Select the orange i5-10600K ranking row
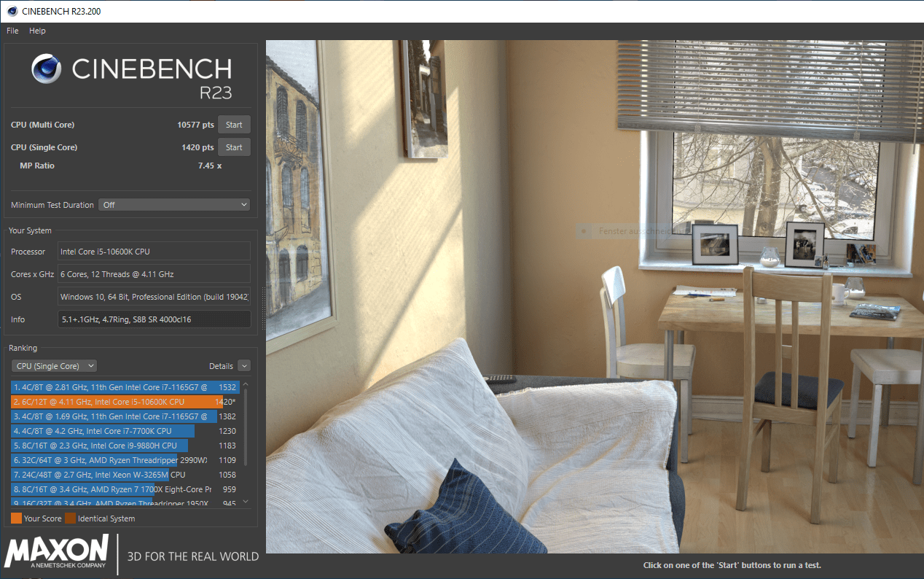This screenshot has height=579, width=924. pos(125,402)
